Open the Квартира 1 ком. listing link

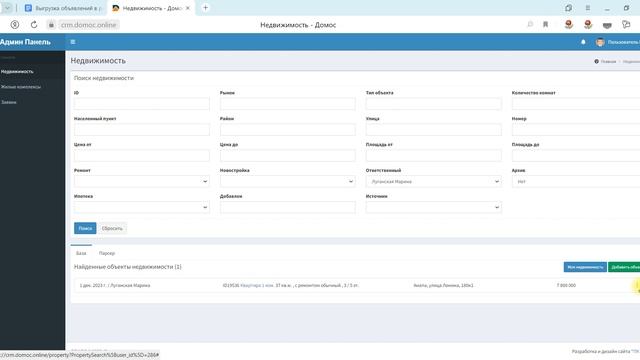pos(257,285)
